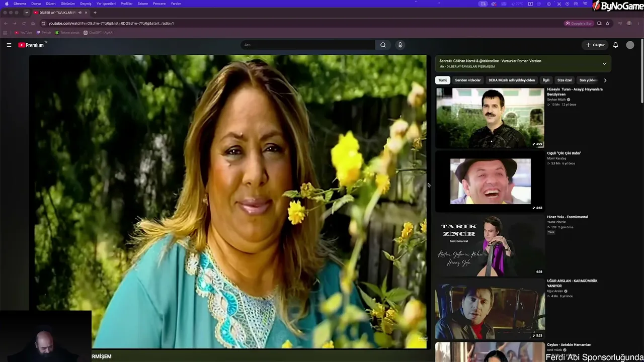Select the Tümü filter chip
The height and width of the screenshot is (362, 644).
click(x=443, y=80)
